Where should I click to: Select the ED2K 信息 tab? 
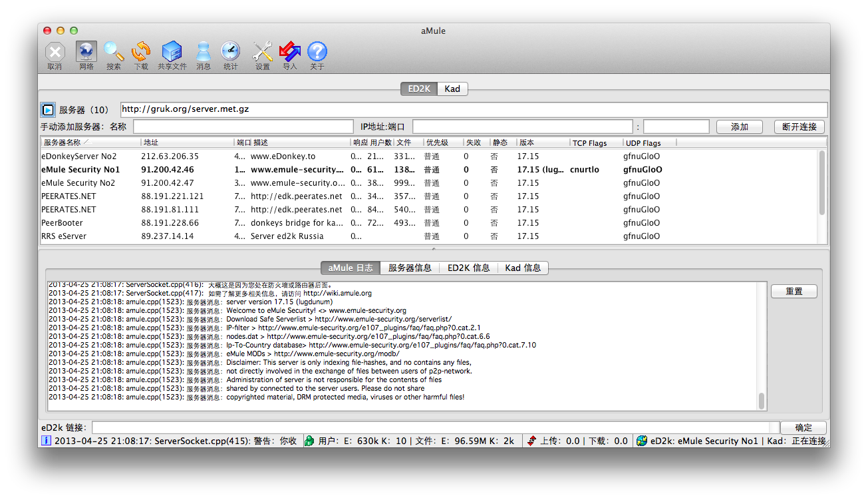click(x=468, y=268)
